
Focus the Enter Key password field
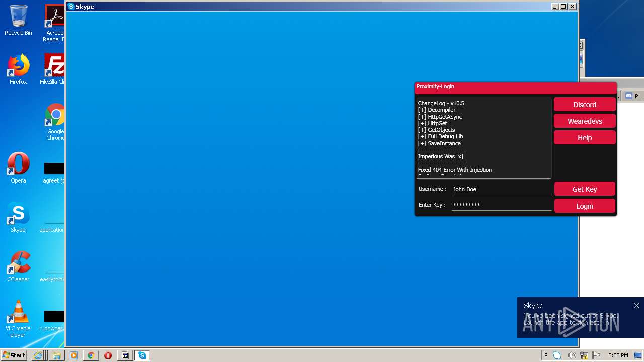(502, 205)
